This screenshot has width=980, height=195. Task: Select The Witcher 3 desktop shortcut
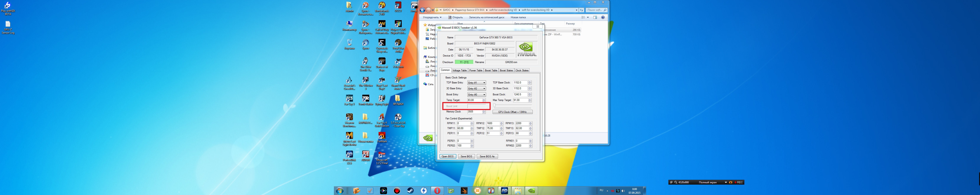point(366,83)
